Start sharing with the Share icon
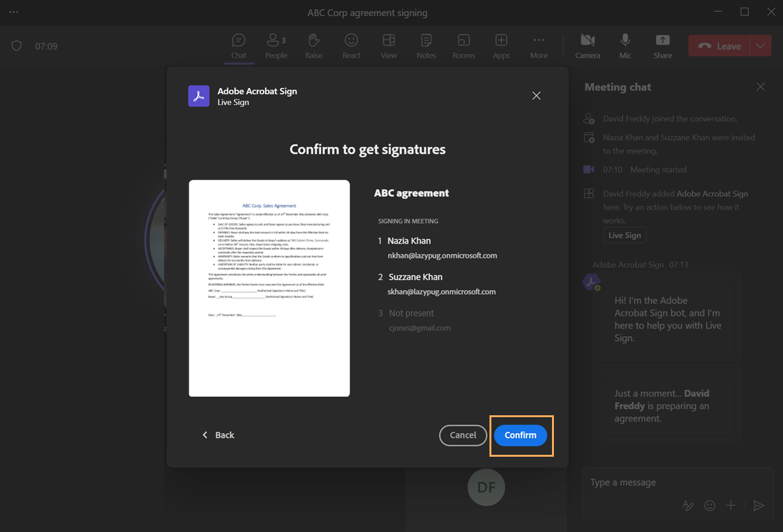The height and width of the screenshot is (532, 783). (662, 45)
